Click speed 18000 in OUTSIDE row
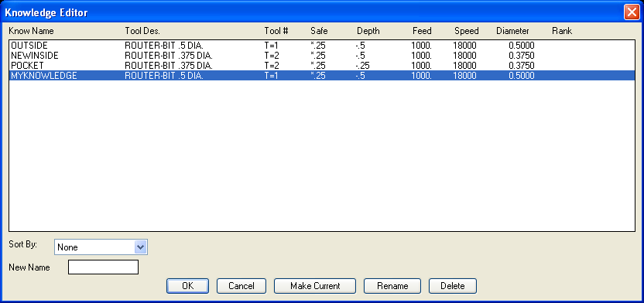The image size is (644, 303). coord(465,46)
